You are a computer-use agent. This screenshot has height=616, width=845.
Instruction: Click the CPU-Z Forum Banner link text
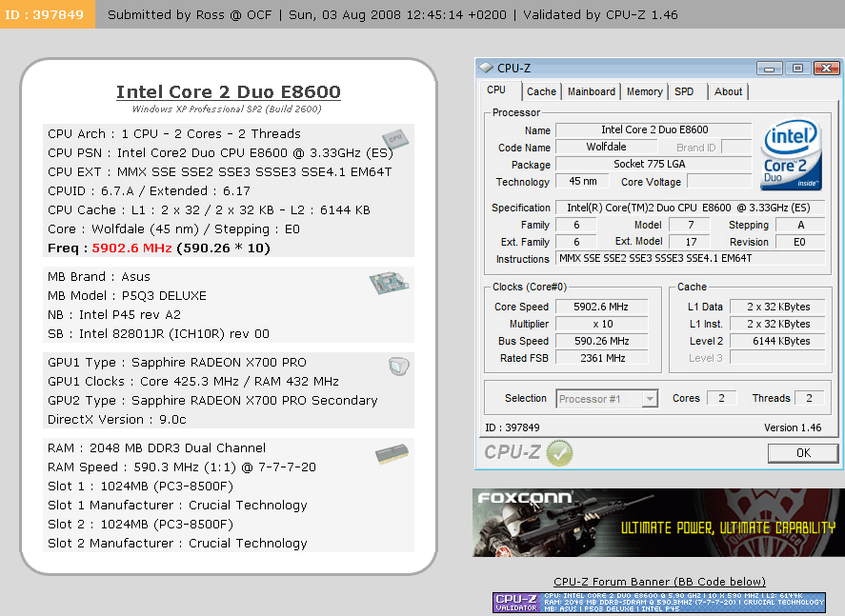tap(659, 582)
